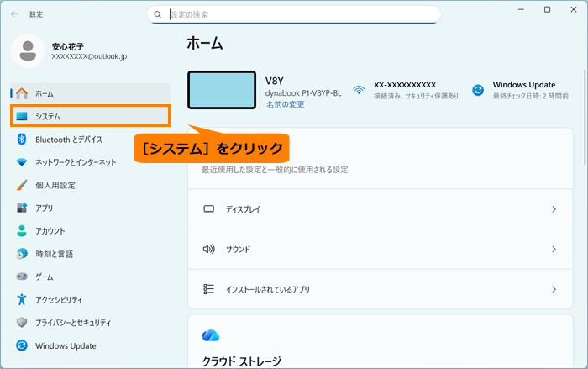Open the ディスプレイ settings row
This screenshot has height=369, width=588.
(x=381, y=209)
